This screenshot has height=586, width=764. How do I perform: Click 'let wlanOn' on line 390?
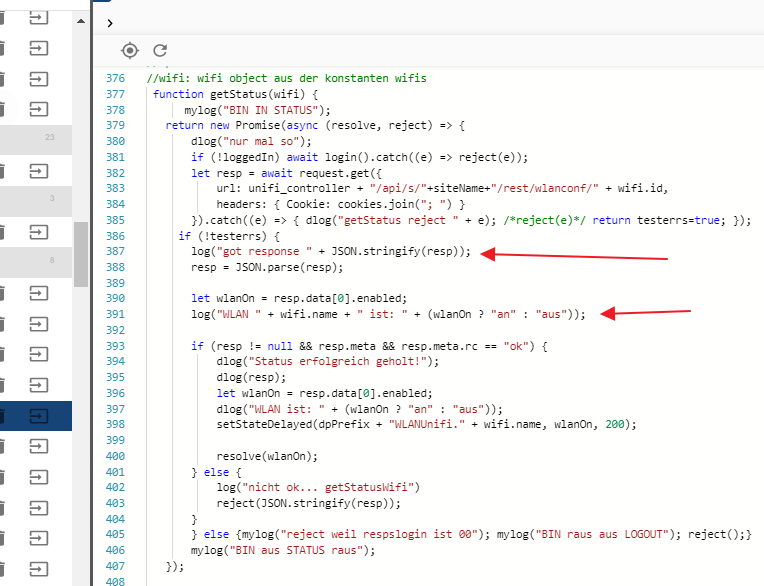(x=223, y=299)
